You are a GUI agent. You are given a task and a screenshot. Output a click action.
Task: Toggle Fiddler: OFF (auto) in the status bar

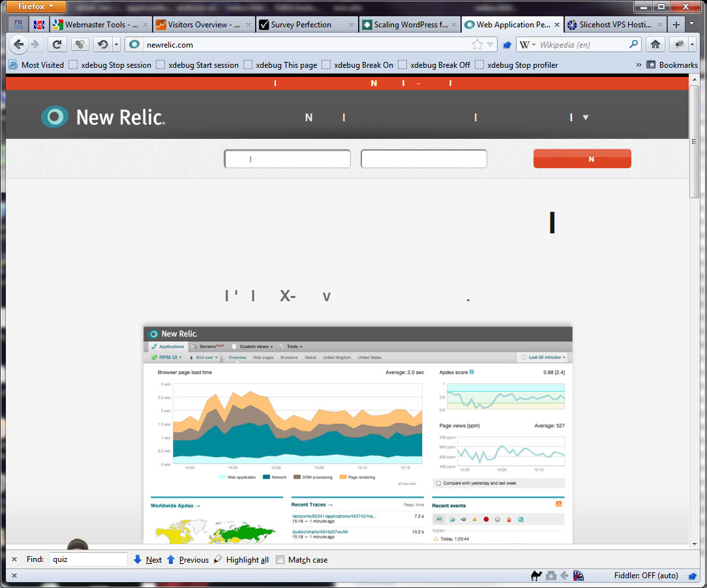646,576
